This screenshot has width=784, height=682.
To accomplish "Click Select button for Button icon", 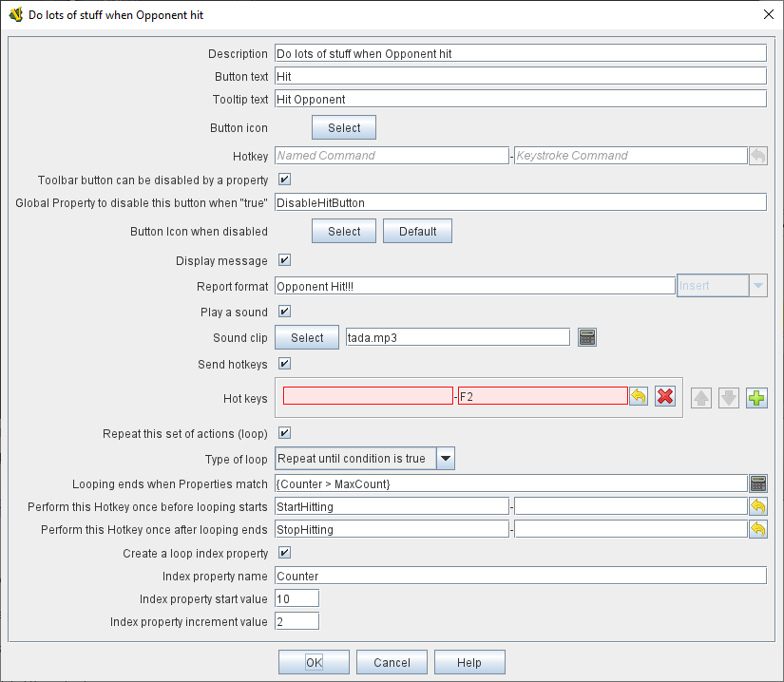I will click(344, 128).
